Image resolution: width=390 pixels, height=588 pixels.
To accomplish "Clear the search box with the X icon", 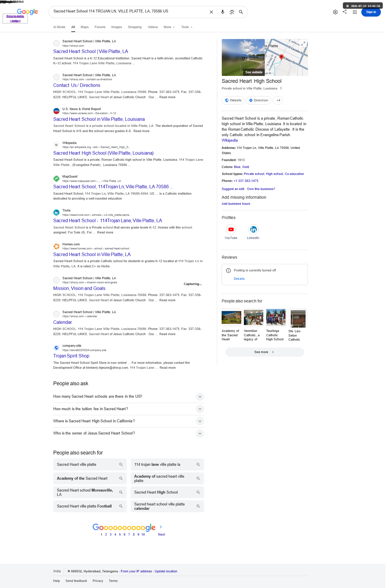I will (x=211, y=12).
